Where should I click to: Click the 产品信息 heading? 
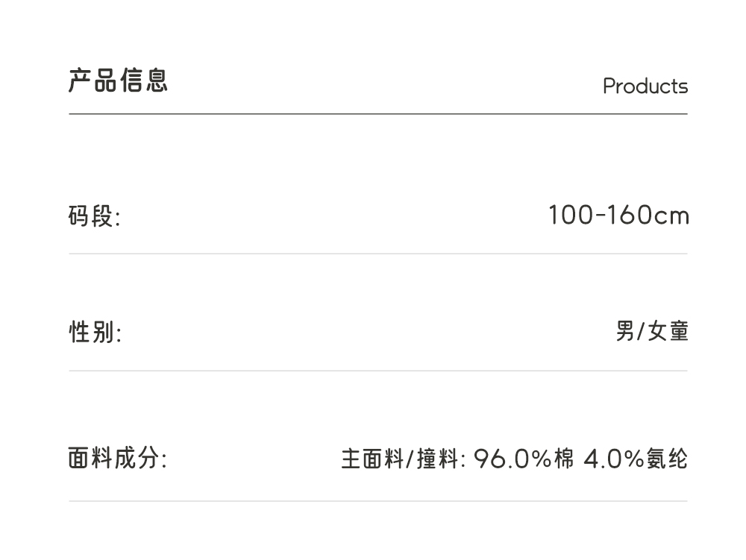coord(118,80)
